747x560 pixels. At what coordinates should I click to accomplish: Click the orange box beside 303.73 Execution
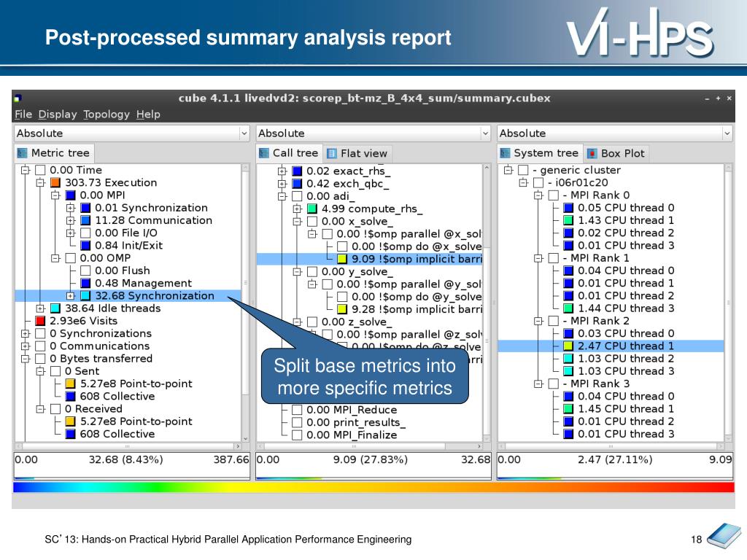55,183
